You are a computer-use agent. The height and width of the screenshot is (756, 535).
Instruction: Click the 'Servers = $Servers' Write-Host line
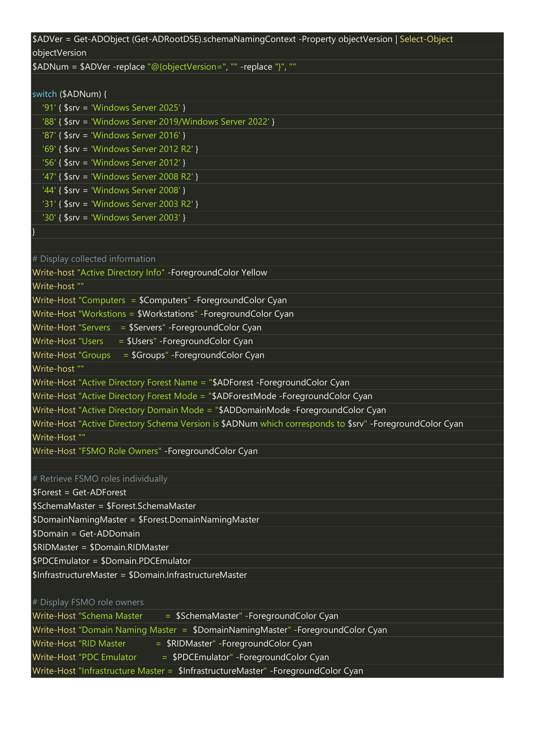pyautogui.click(x=147, y=328)
